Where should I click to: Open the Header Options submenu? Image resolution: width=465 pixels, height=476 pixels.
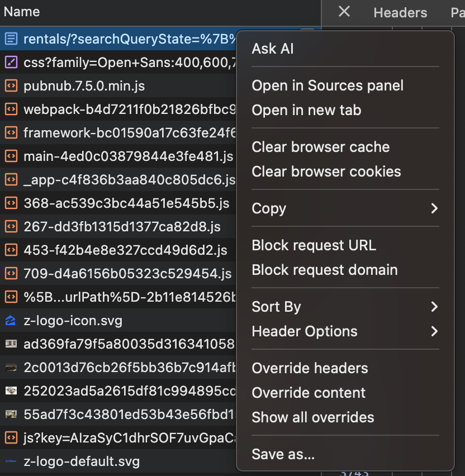click(305, 331)
